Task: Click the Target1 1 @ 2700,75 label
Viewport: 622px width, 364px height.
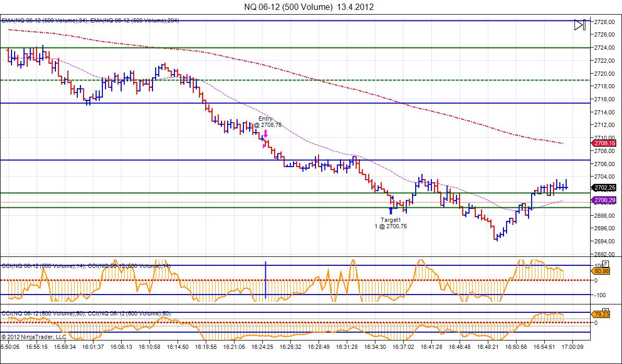Action: [391, 223]
